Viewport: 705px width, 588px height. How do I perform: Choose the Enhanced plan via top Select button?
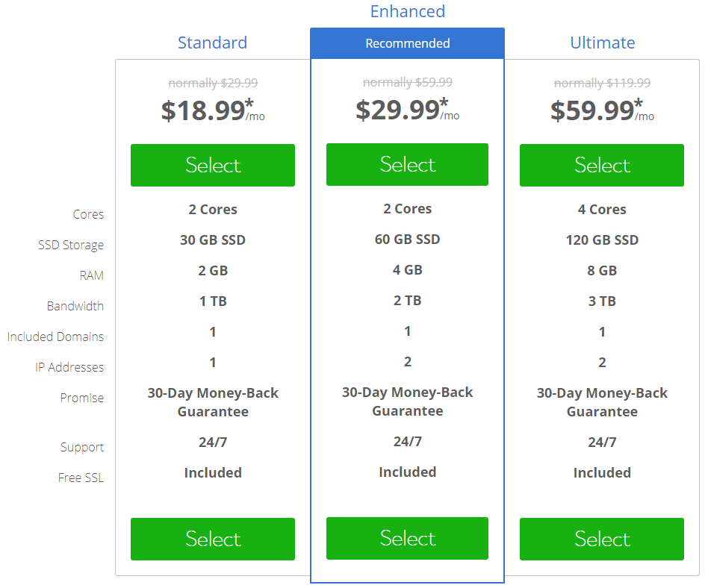coord(407,164)
